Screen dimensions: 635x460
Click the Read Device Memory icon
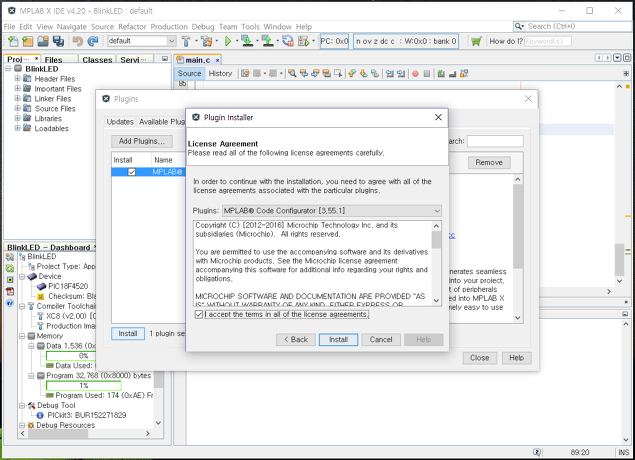point(267,41)
